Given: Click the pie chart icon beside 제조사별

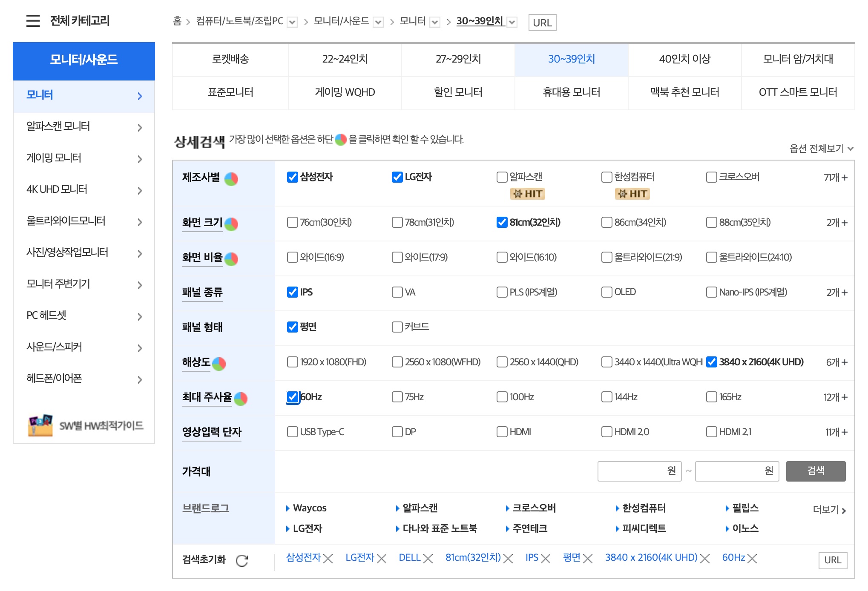Looking at the screenshot, I should (x=232, y=179).
